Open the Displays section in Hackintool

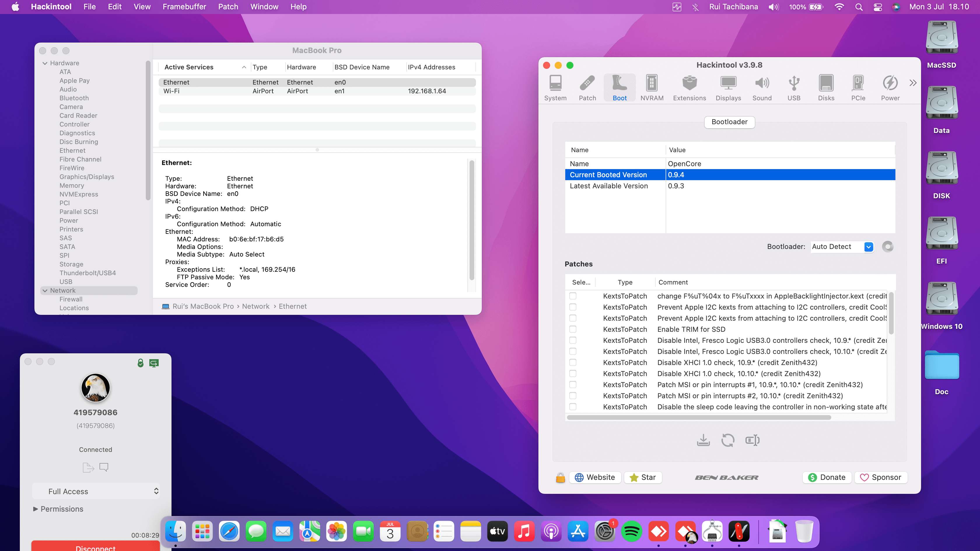point(728,87)
